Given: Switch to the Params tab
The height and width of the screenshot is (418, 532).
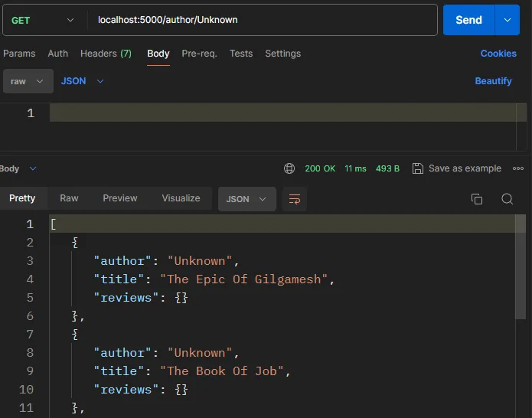Looking at the screenshot, I should click(19, 54).
